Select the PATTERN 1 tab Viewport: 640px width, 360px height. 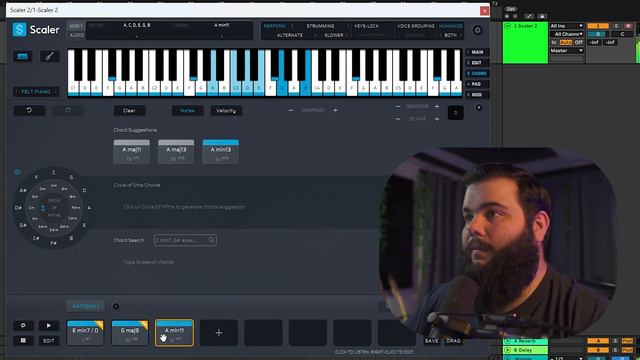pos(86,306)
